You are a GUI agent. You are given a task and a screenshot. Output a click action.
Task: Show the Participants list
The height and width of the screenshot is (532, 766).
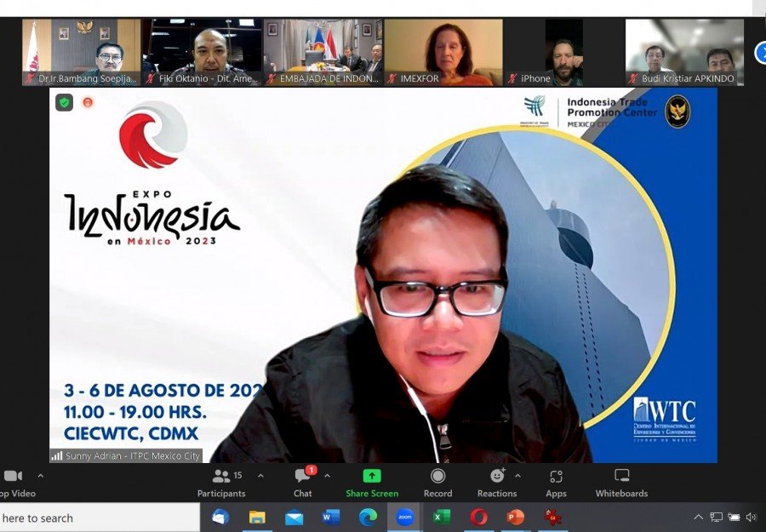click(221, 477)
